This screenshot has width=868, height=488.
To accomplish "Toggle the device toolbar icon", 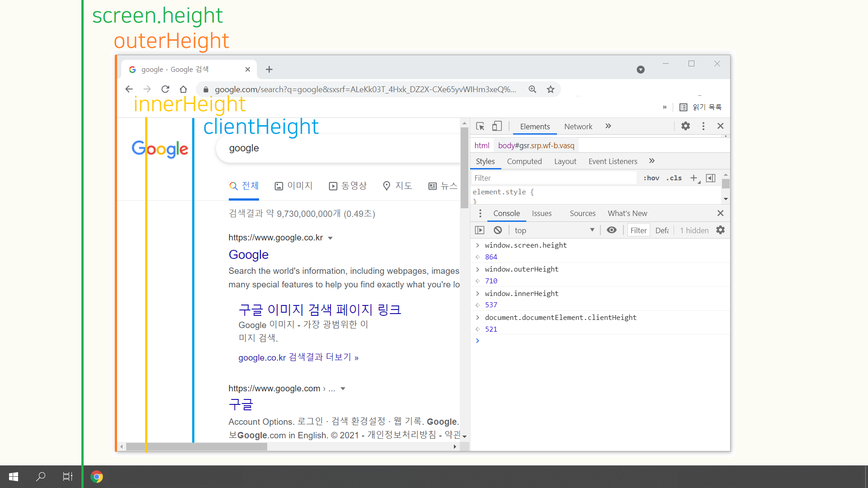I will pyautogui.click(x=497, y=127).
